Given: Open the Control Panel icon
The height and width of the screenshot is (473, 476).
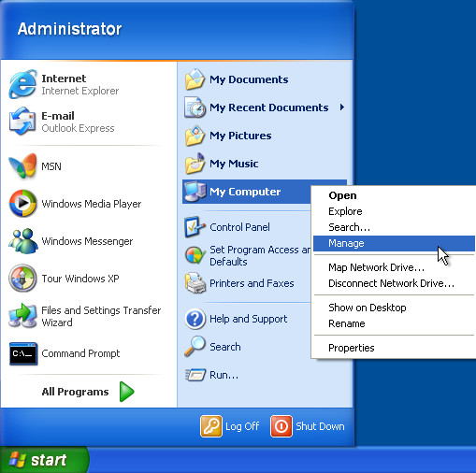Looking at the screenshot, I should [x=195, y=227].
